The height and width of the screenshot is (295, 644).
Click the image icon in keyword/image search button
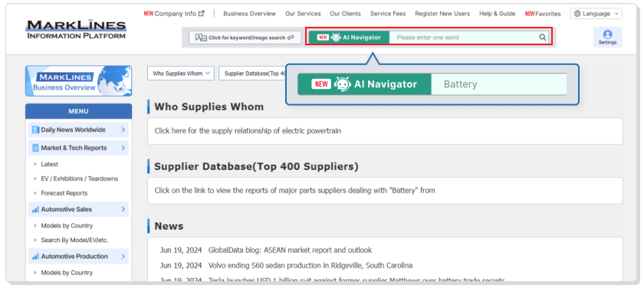[x=201, y=38]
